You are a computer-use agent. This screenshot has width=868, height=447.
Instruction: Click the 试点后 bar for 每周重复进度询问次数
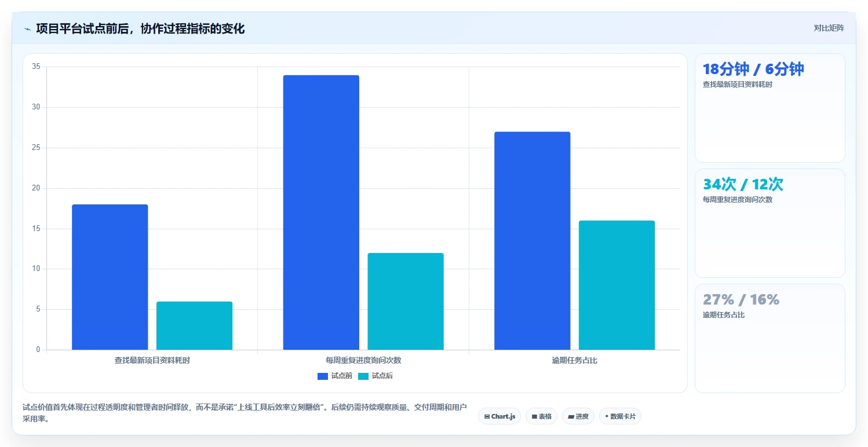coord(406,301)
